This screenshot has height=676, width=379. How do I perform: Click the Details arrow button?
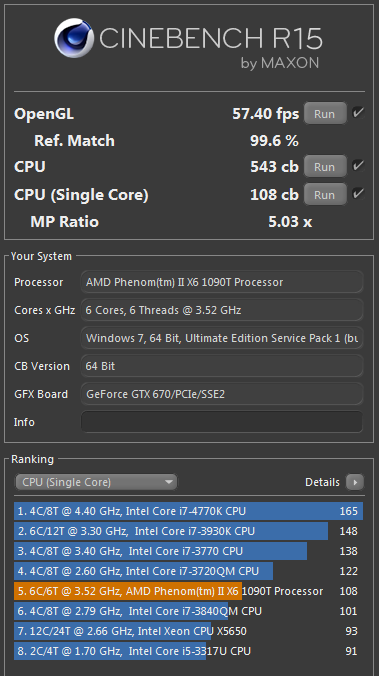click(355, 482)
